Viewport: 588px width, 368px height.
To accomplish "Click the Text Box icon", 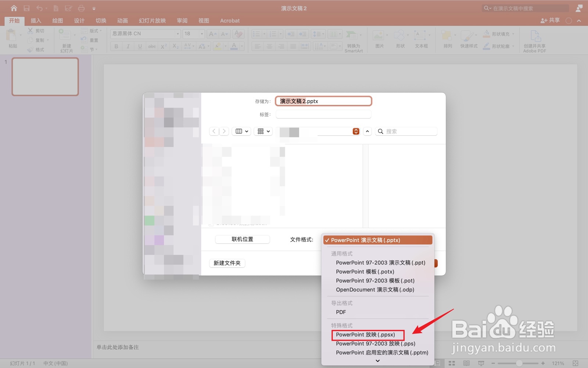I will click(x=420, y=36).
